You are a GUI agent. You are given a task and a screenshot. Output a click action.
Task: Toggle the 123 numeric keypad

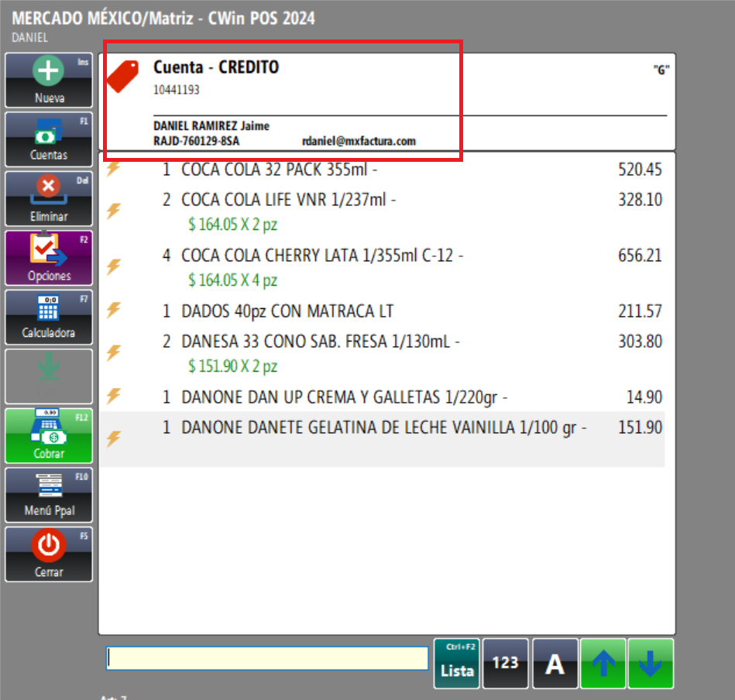pos(505,663)
